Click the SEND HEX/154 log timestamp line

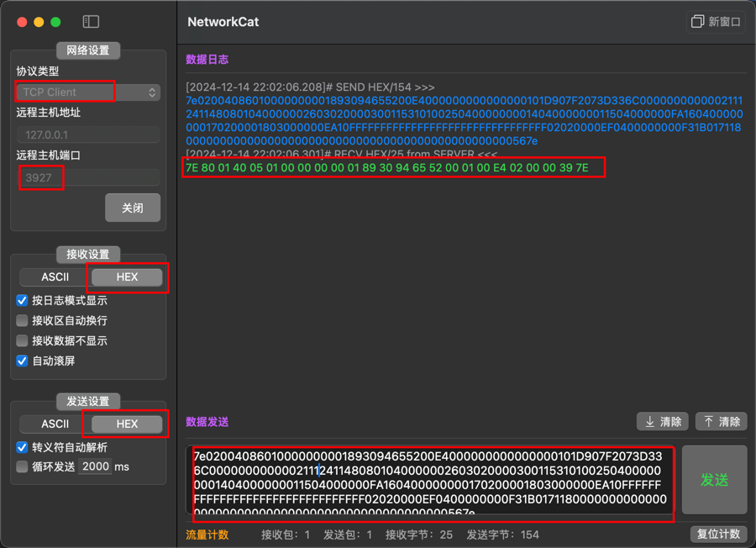(310, 87)
